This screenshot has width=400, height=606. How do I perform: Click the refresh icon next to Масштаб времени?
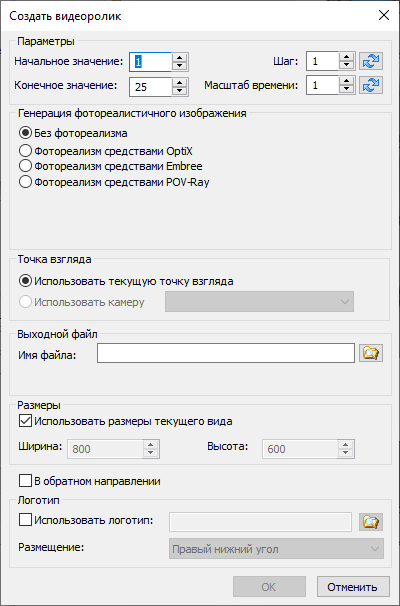click(371, 85)
